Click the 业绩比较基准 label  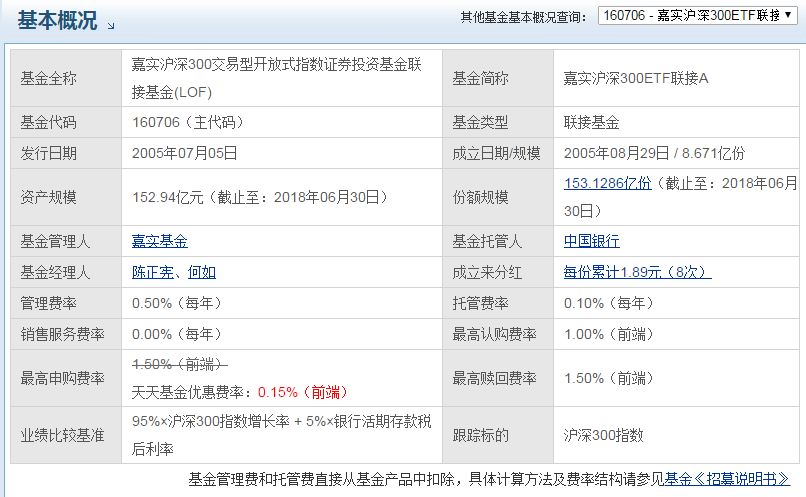62,435
